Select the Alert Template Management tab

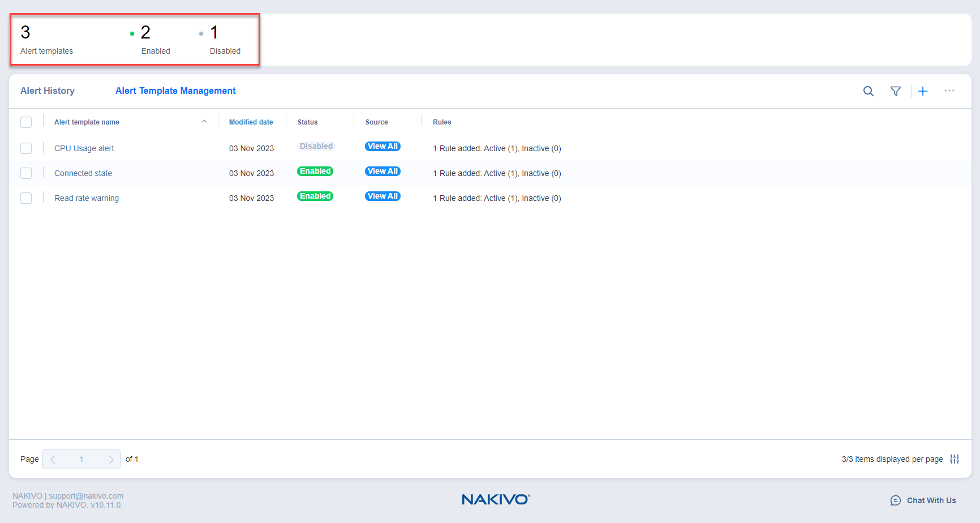(175, 91)
